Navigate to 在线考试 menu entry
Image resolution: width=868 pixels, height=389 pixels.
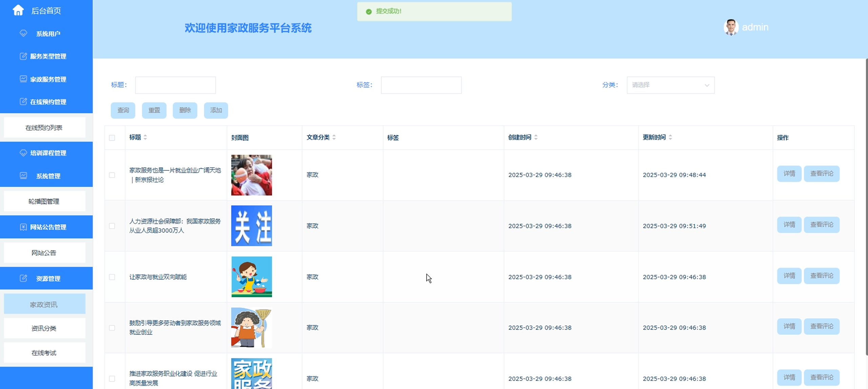pyautogui.click(x=44, y=352)
